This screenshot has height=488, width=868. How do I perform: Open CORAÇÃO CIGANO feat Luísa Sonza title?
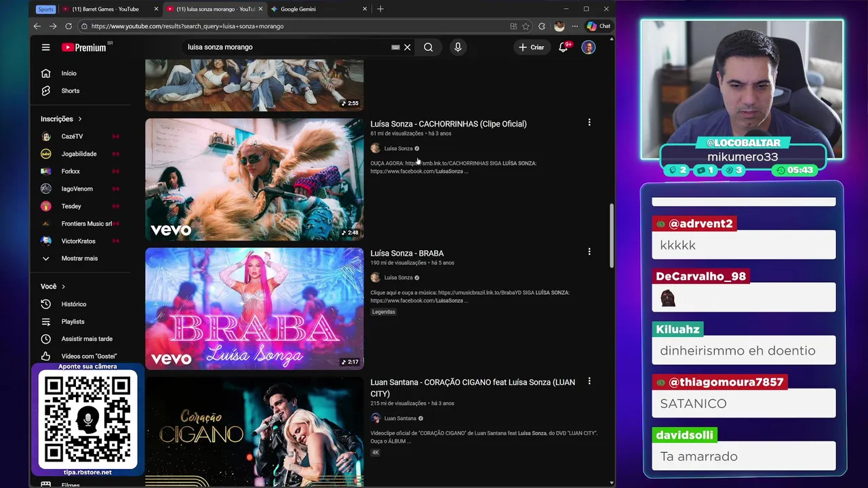(473, 388)
